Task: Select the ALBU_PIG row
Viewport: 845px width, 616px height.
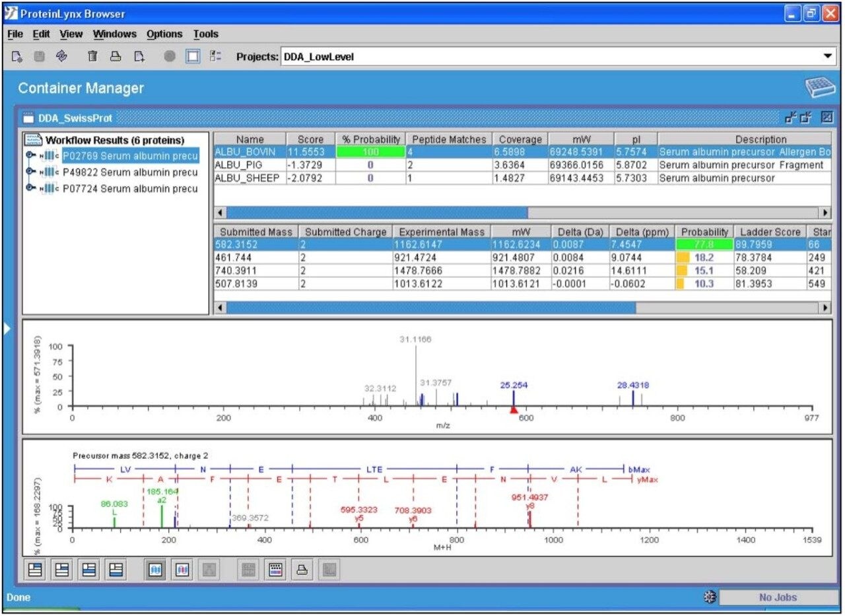Action: coord(522,165)
